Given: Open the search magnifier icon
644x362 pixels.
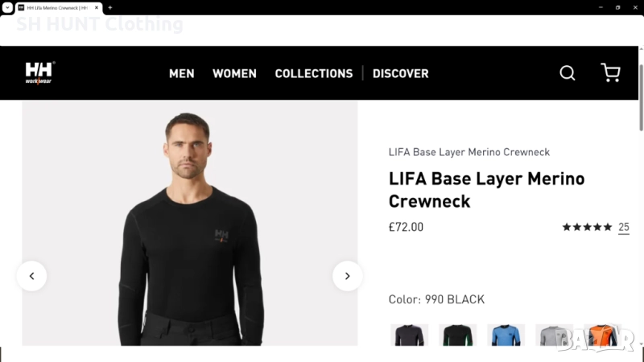Looking at the screenshot, I should [x=568, y=73].
